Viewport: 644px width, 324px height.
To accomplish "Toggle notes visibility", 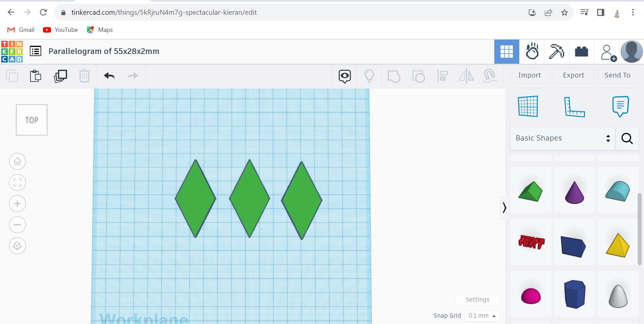I will (x=620, y=106).
